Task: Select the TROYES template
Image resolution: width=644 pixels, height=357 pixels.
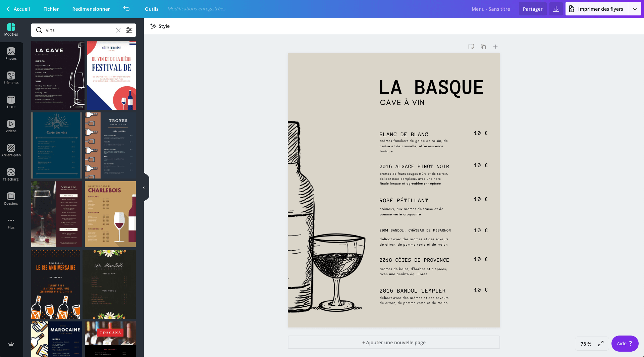Action: coord(110,145)
